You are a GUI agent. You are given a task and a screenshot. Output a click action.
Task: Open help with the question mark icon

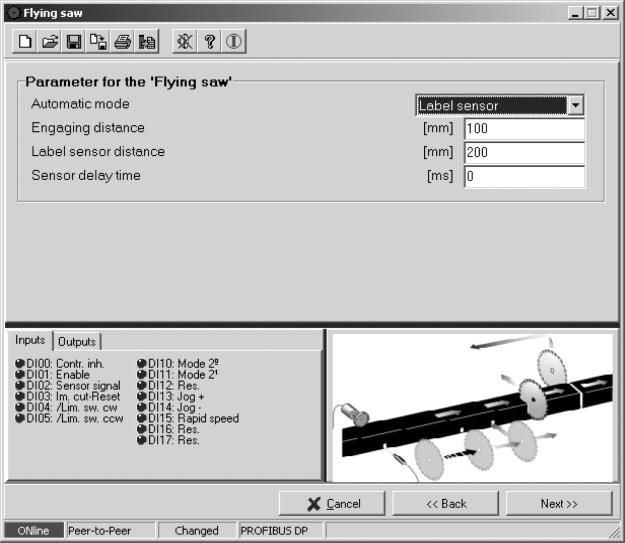click(209, 41)
